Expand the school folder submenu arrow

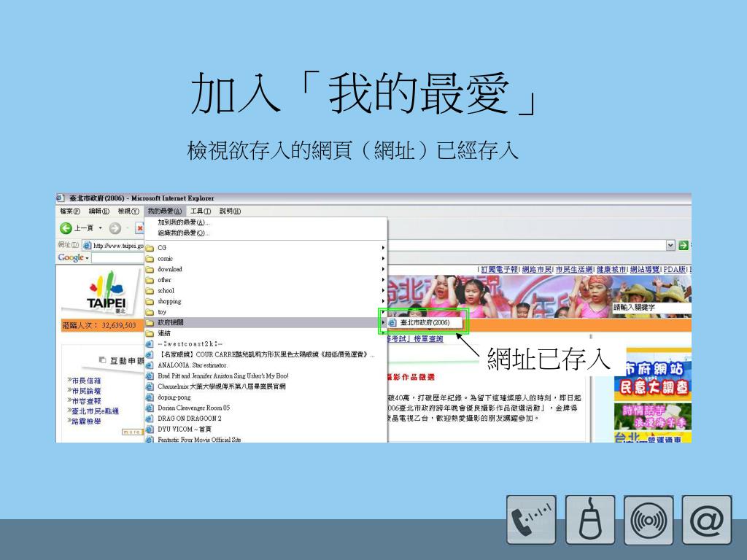click(383, 290)
